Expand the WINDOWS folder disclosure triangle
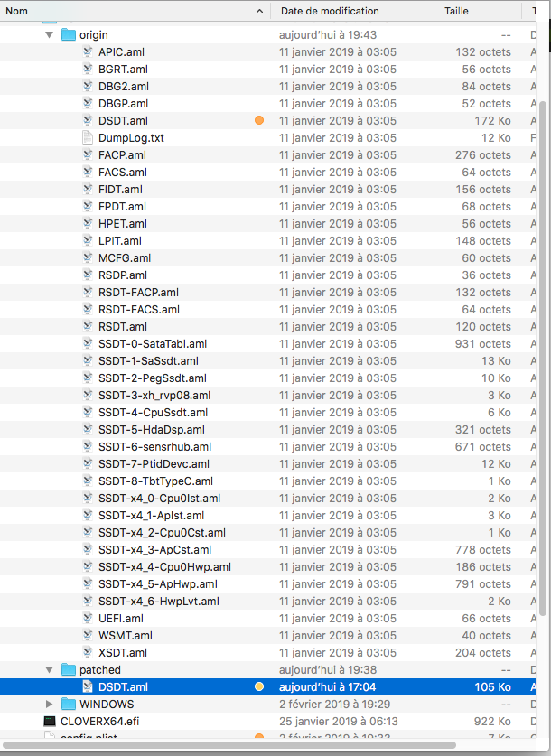The width and height of the screenshot is (551, 756). 50,704
